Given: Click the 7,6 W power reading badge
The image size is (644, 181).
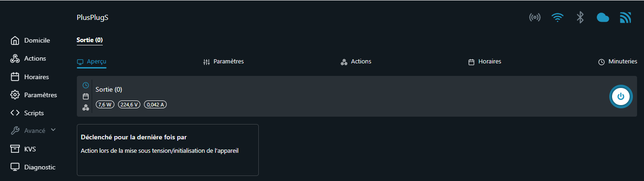Looking at the screenshot, I should pos(106,105).
